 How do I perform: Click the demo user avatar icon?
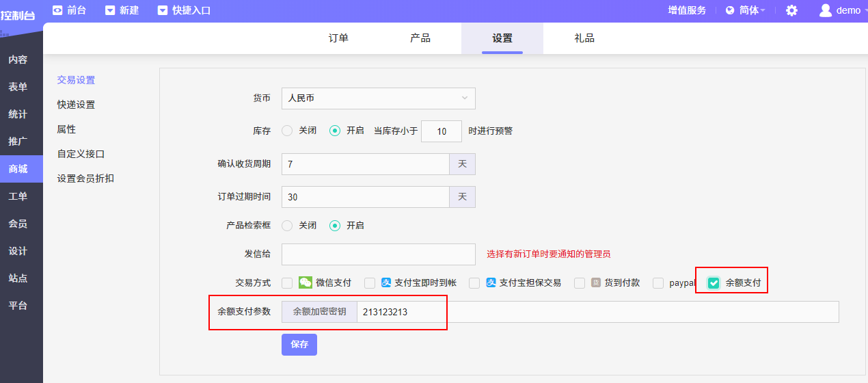pyautogui.click(x=825, y=10)
